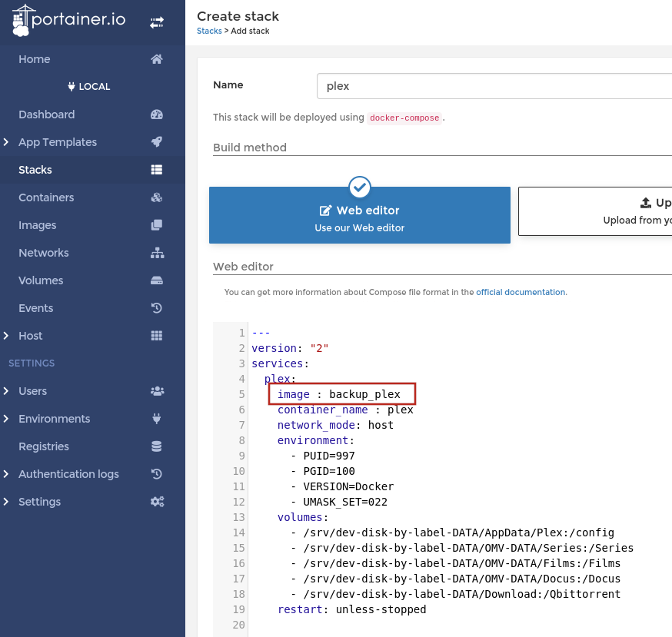
Task: Click the checkmark badge above Web editor
Action: coord(360,187)
